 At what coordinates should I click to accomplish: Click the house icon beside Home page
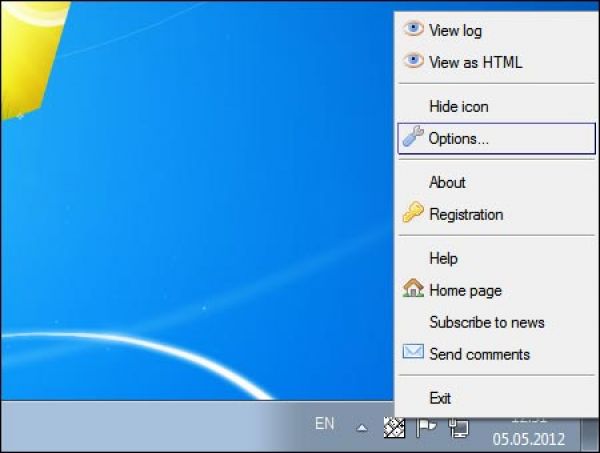coord(413,288)
